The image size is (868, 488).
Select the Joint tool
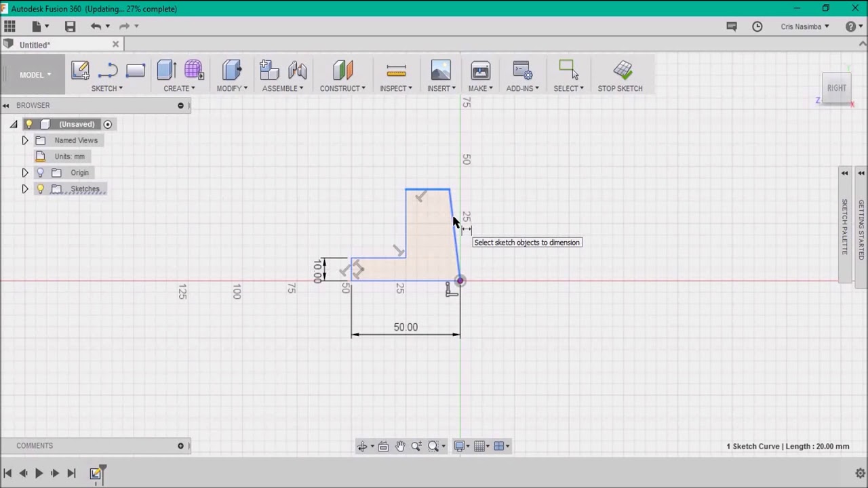point(297,70)
